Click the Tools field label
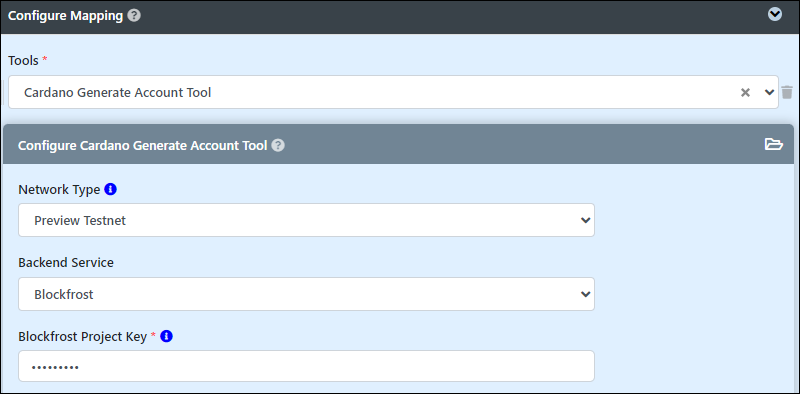 (23, 60)
